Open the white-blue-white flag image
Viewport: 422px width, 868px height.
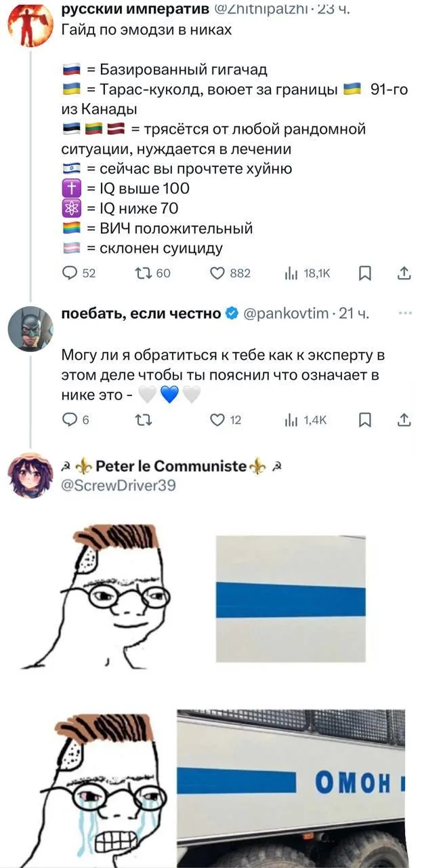[291, 599]
